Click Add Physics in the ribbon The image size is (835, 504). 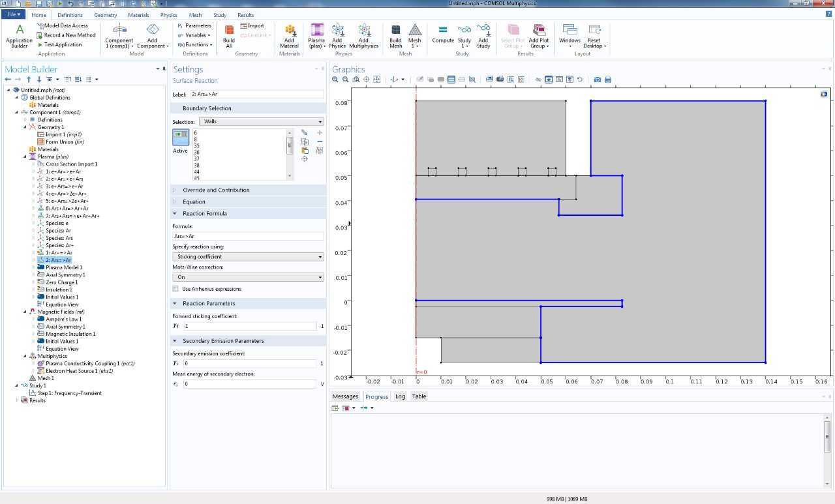click(337, 37)
